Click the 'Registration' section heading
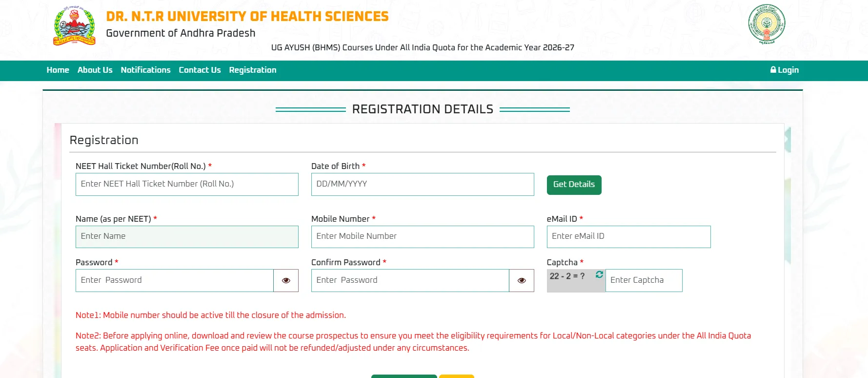The image size is (868, 378). 104,140
